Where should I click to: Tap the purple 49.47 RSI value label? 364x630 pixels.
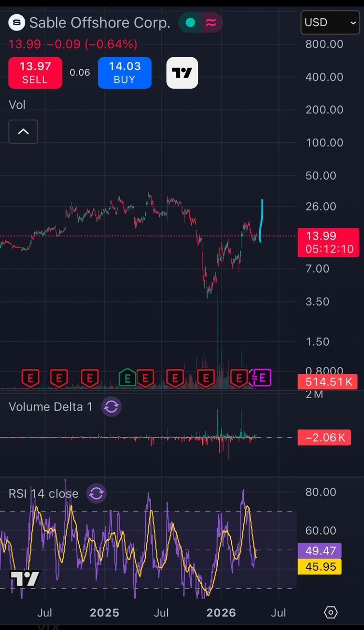(x=319, y=551)
